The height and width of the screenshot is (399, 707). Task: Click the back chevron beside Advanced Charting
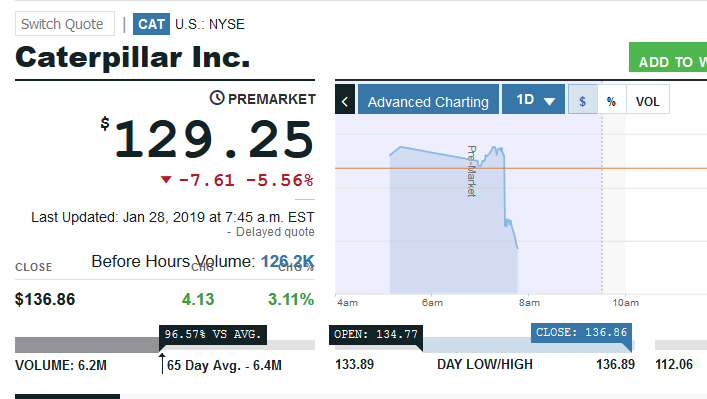[345, 99]
